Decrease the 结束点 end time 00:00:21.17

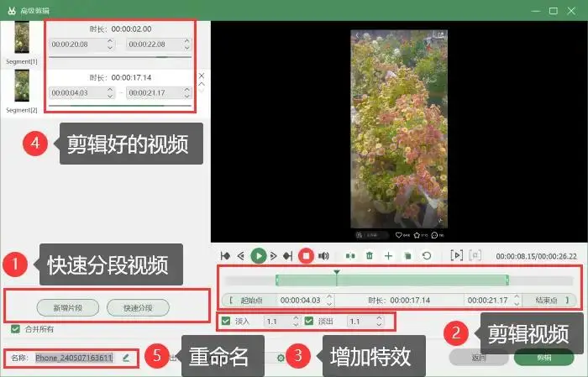517,303
